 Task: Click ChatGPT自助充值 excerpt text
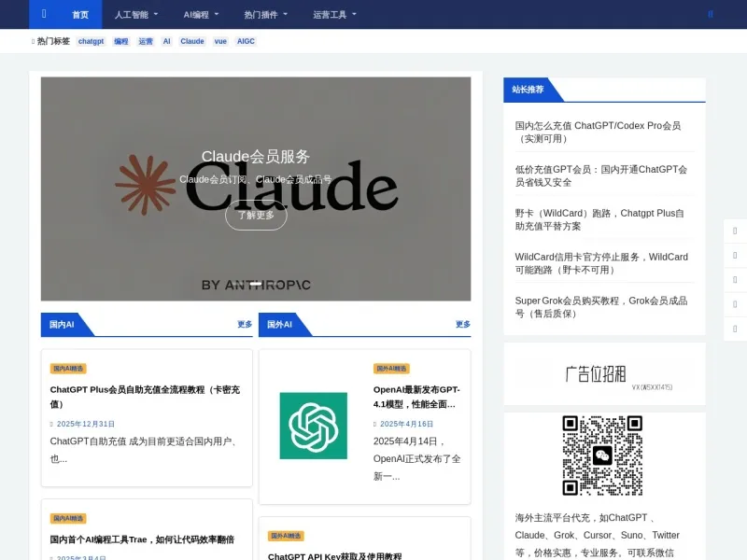coord(144,450)
